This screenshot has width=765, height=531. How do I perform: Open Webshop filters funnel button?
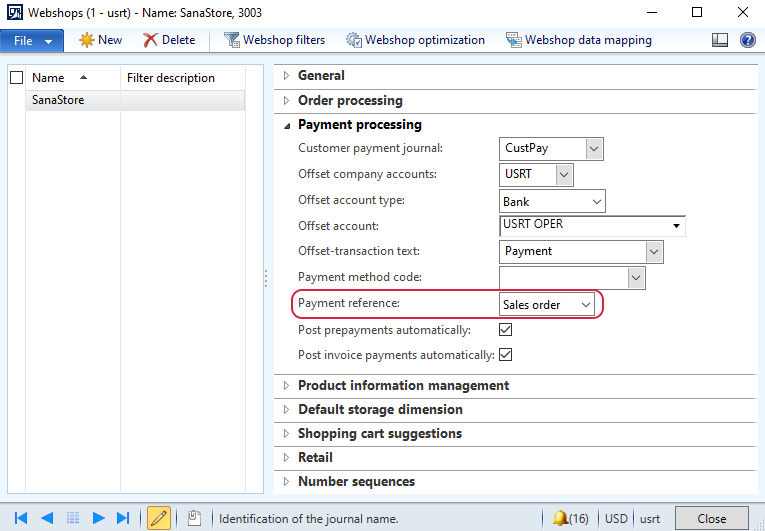pyautogui.click(x=274, y=40)
